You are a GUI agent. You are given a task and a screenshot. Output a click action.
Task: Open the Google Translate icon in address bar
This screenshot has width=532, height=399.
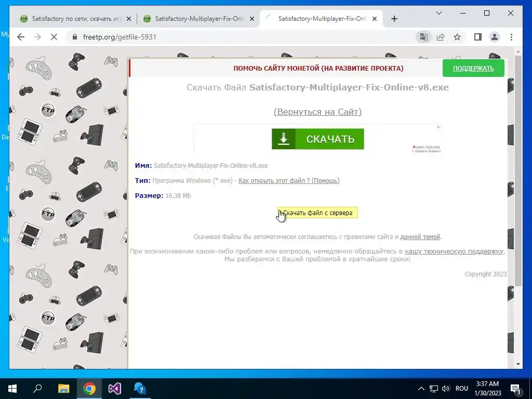[x=424, y=37]
